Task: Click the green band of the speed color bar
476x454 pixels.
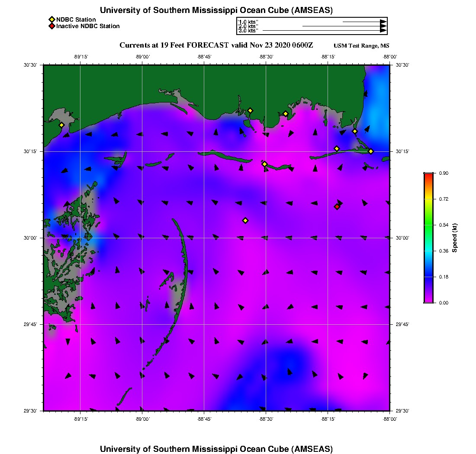Action: point(428,225)
